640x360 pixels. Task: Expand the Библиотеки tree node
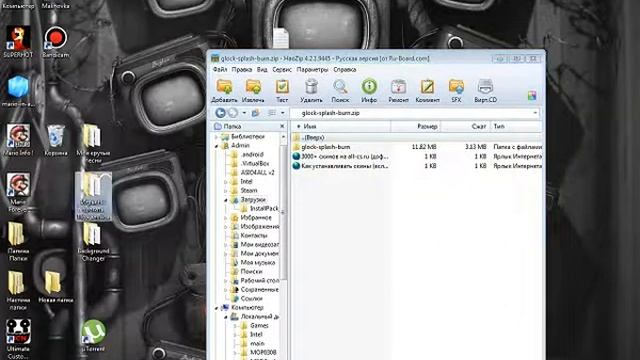(x=217, y=137)
